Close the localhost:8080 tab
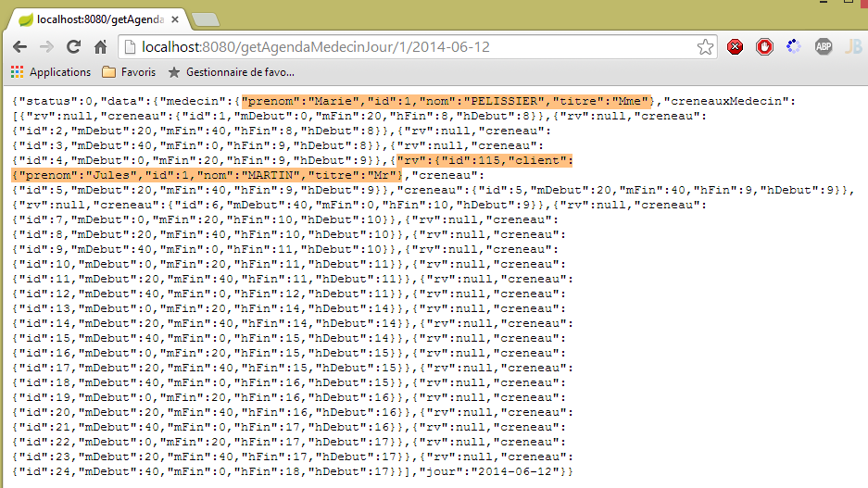 pos(175,18)
